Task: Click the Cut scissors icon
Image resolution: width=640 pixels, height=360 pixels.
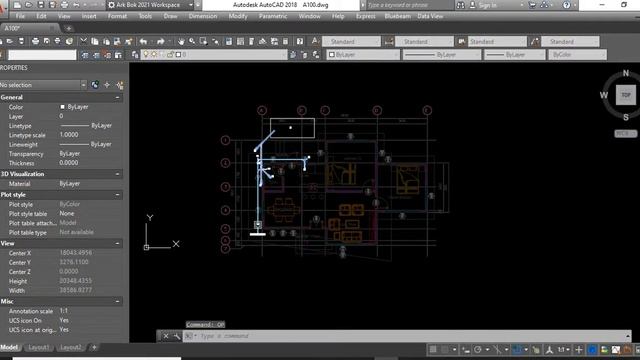Action: coord(83,41)
